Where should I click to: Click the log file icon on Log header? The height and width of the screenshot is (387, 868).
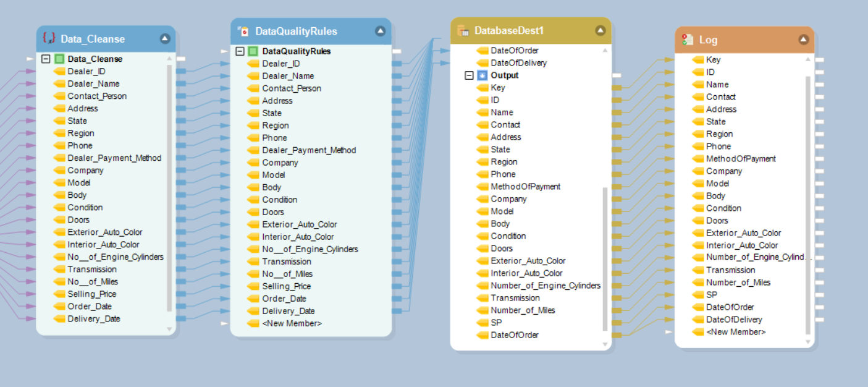(688, 40)
